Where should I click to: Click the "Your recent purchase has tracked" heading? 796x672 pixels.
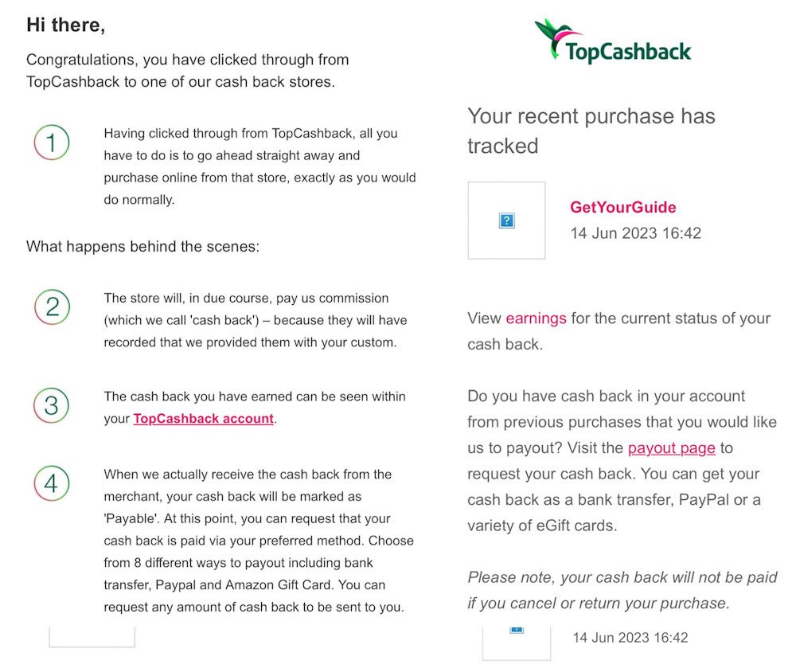(x=591, y=131)
